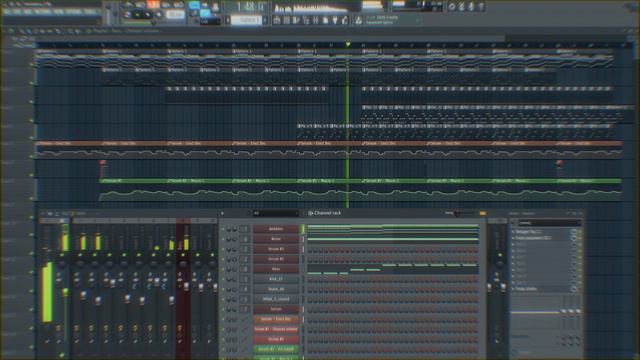Click play arrow at channel rack header left
The height and width of the screenshot is (360, 640).
click(222, 213)
